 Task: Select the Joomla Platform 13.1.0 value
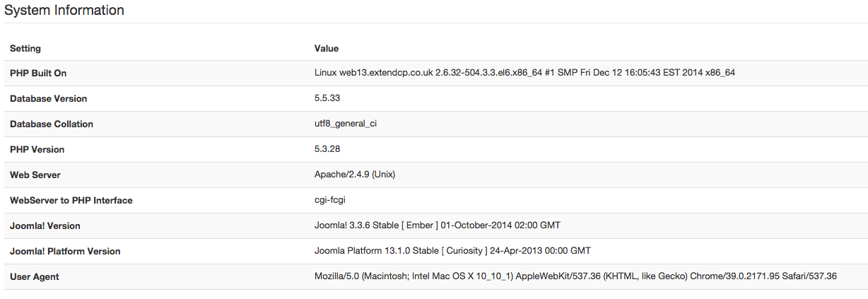(452, 251)
